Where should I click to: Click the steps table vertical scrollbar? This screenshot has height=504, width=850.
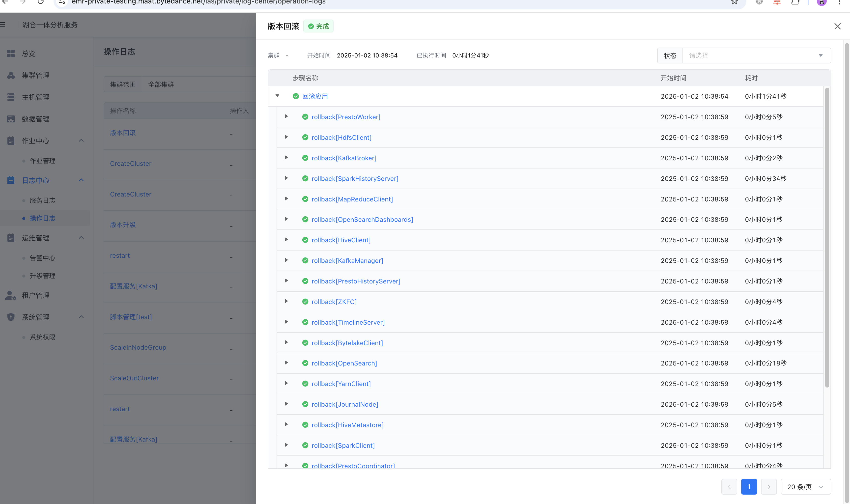(827, 238)
